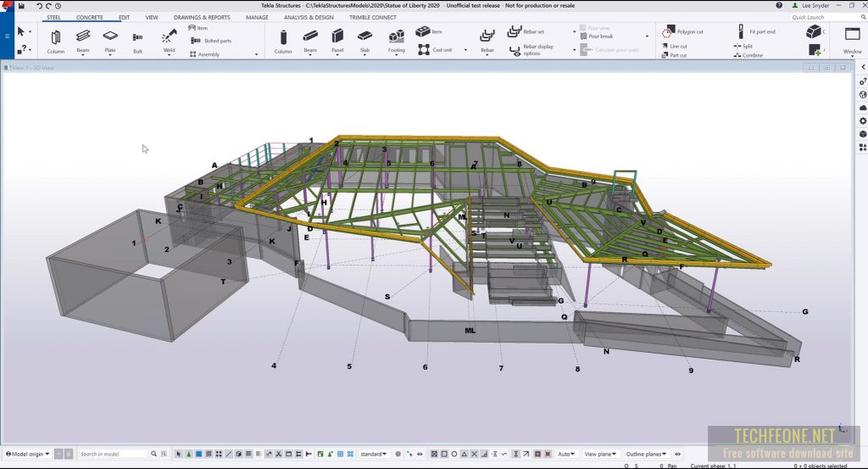The height and width of the screenshot is (469, 868).
Task: Toggle the eye icon next to Outline planes
Action: 677,454
